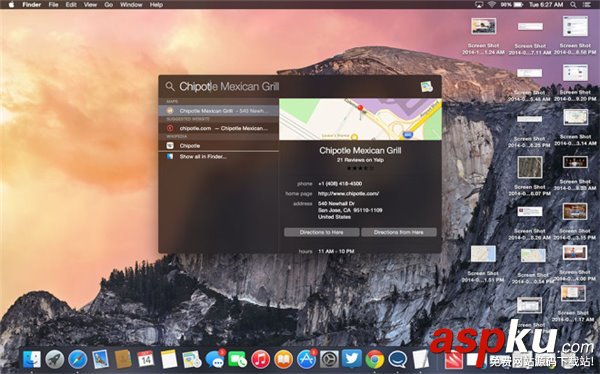Image resolution: width=600 pixels, height=374 pixels.
Task: Launch Launchpad rocket icon in Dock
Action: coord(55,360)
